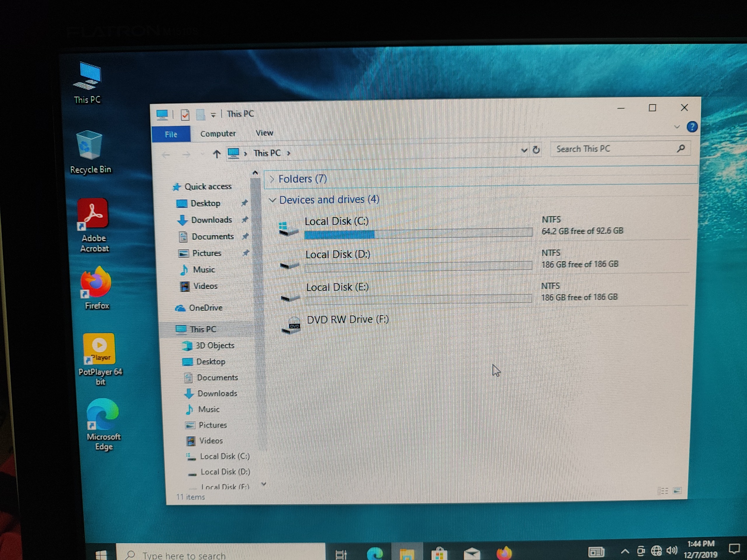Collapse the Devices and drives group

pyautogui.click(x=272, y=200)
